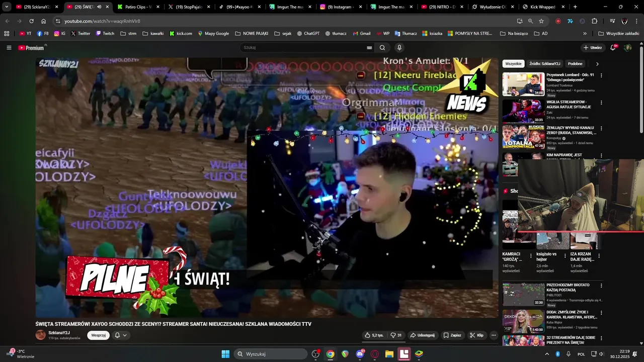
Task: Open Na bieżąco bookmark folder
Action: [514, 34]
